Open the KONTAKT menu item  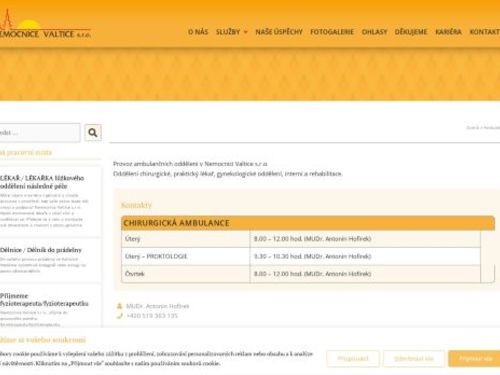click(x=485, y=32)
